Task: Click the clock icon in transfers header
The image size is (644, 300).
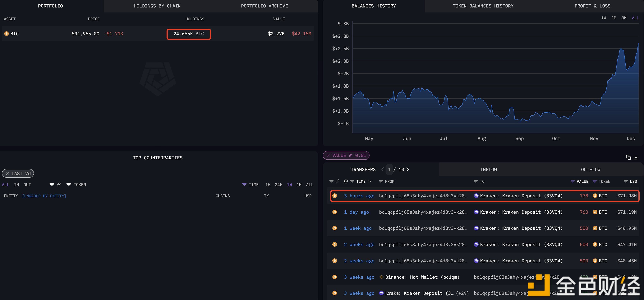Action: 346,181
